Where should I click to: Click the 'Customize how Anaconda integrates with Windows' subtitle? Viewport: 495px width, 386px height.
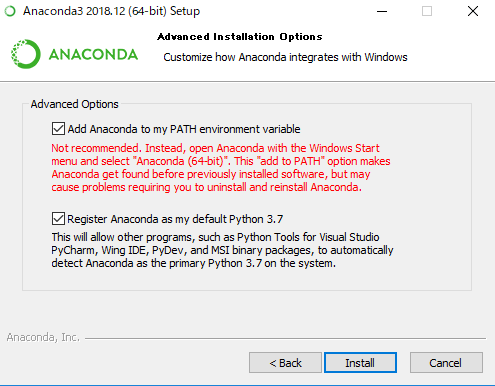285,57
